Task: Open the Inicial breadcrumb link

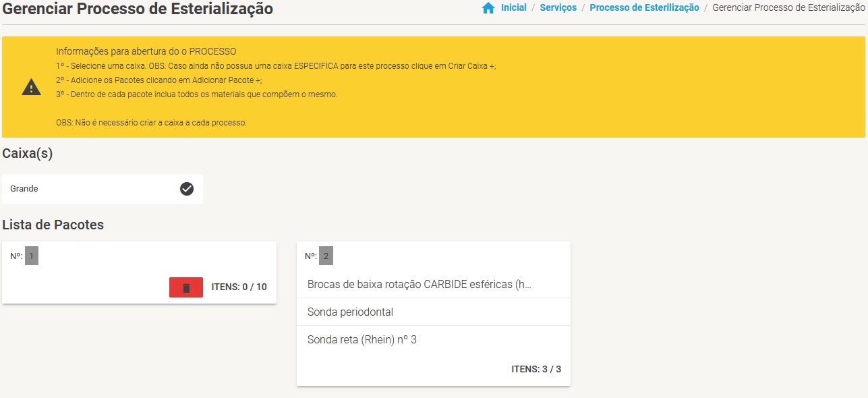Action: [x=513, y=8]
